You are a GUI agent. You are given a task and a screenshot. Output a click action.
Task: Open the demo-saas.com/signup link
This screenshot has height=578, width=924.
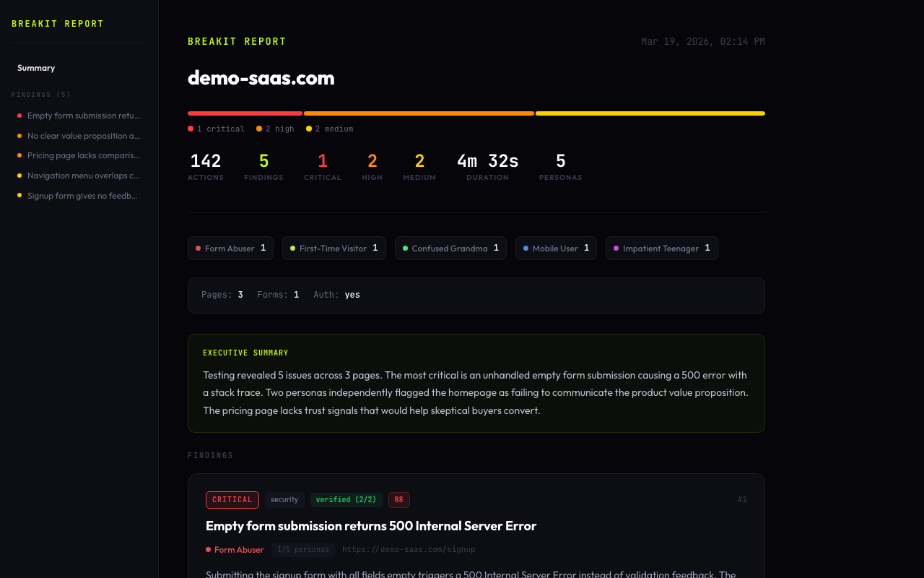coord(409,549)
